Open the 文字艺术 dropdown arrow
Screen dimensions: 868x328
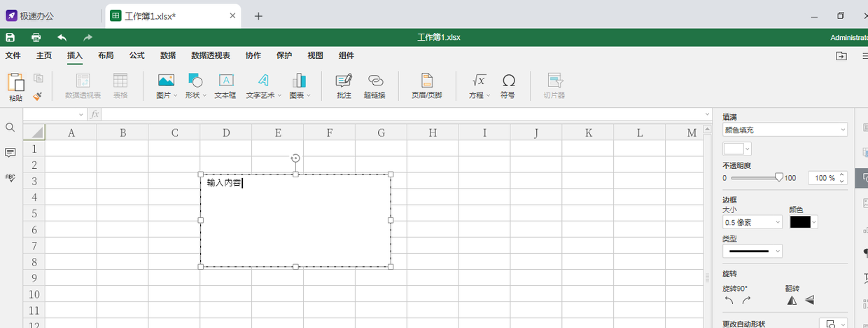click(x=279, y=95)
